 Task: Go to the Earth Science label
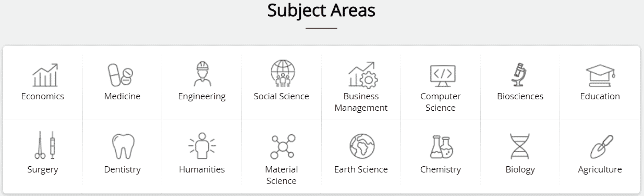361,169
